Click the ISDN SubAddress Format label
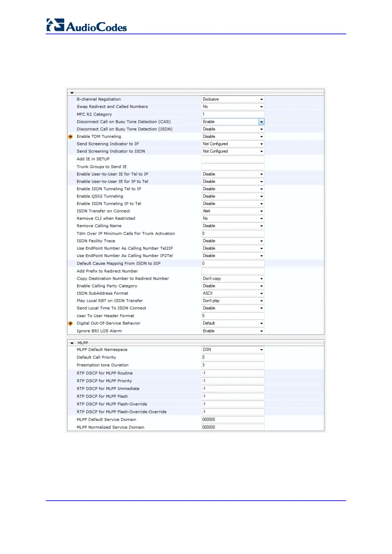The width and height of the screenshot is (392, 554). 102,293
